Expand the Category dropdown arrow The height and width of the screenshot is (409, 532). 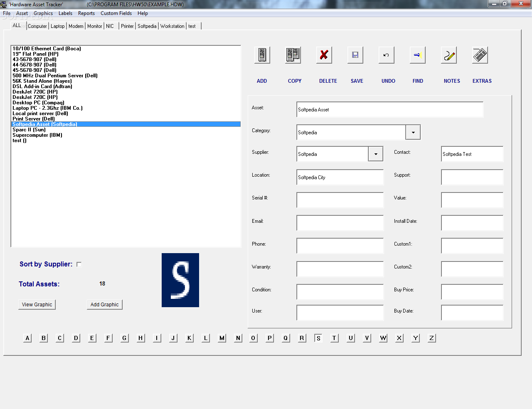click(x=413, y=132)
